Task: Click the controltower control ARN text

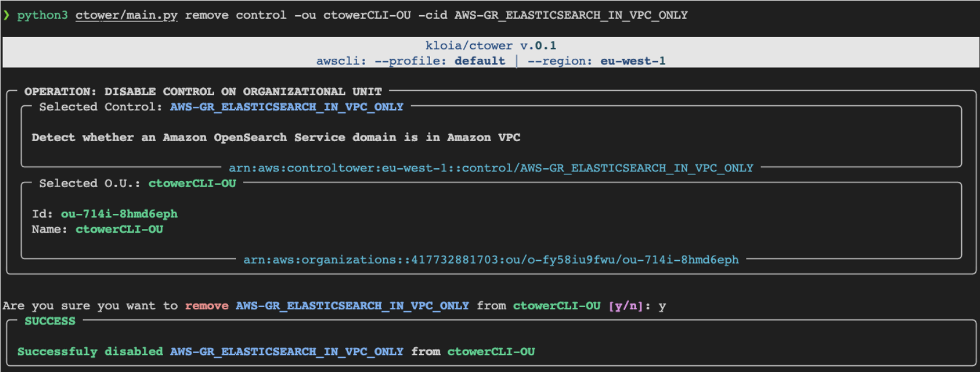Action: coord(491,168)
